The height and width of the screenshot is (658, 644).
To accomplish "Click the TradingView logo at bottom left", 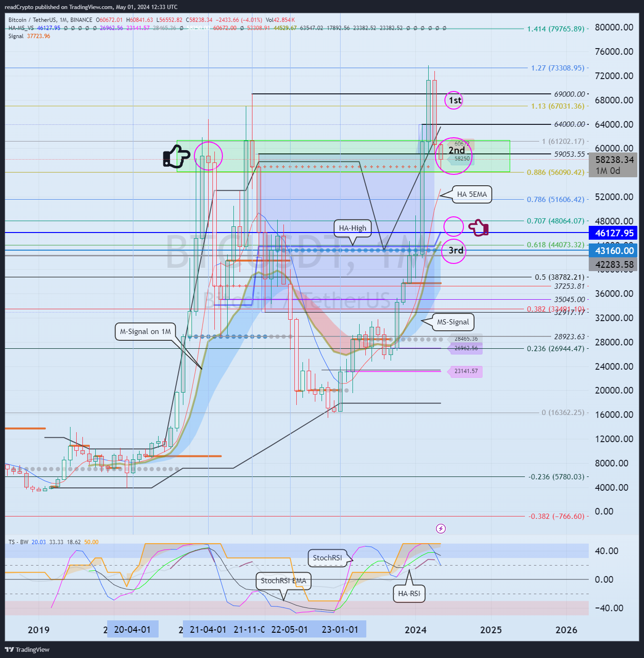I will click(27, 649).
